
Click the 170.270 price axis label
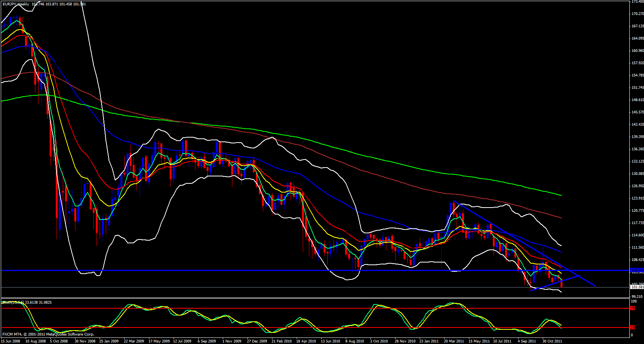[x=637, y=14]
